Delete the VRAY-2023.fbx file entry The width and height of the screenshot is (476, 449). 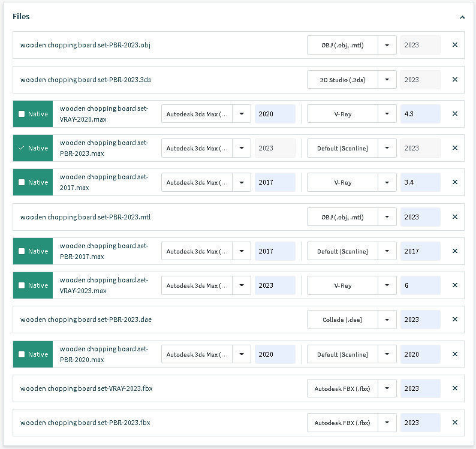[x=454, y=388]
